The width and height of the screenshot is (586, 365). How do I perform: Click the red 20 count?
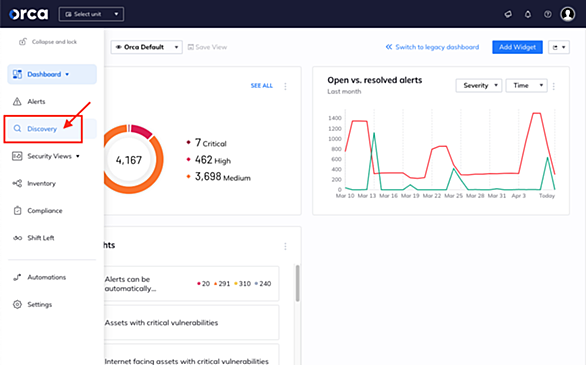point(204,284)
